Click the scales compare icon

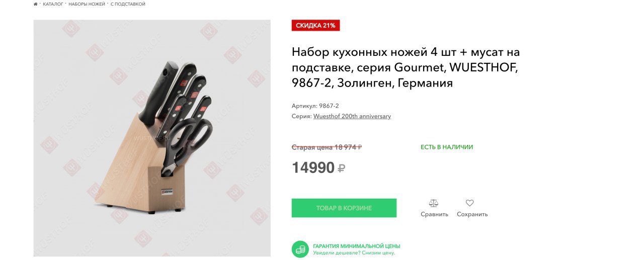(x=434, y=203)
